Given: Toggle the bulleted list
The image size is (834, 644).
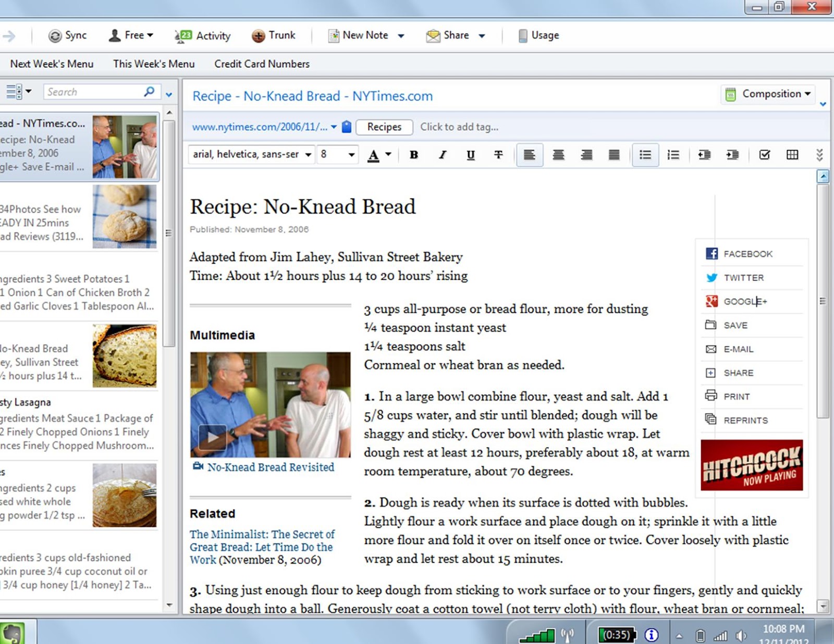Looking at the screenshot, I should coord(645,155).
